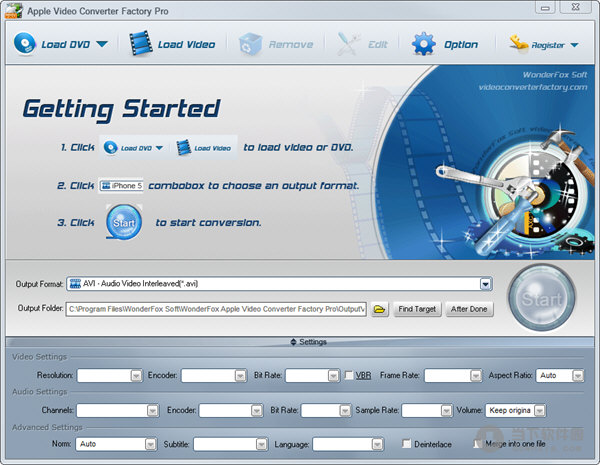Open output folder via yellow folder icon
600x465 pixels.
[x=379, y=309]
